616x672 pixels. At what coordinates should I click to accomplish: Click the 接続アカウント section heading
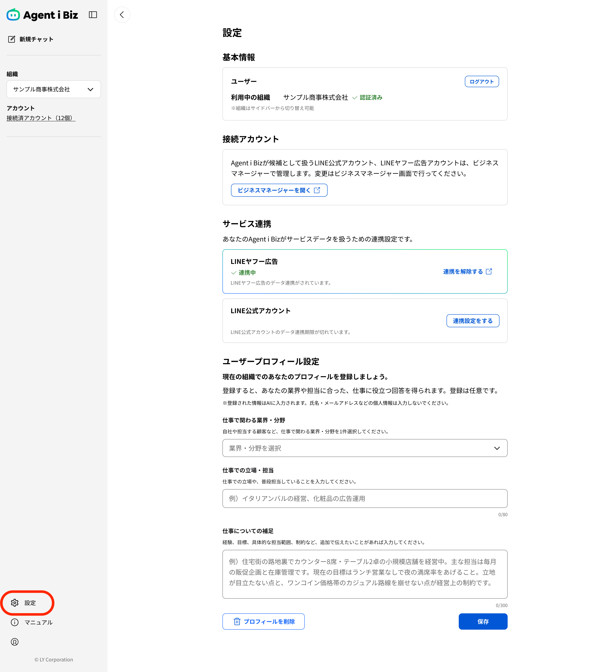click(251, 139)
